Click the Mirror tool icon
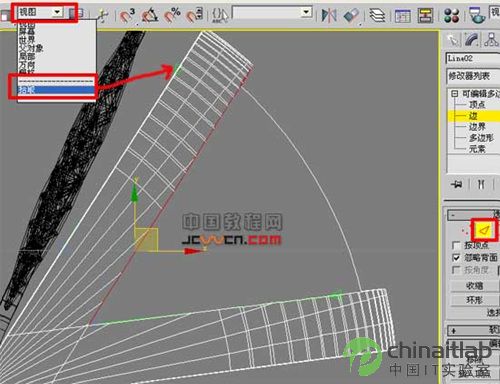 pos(329,15)
